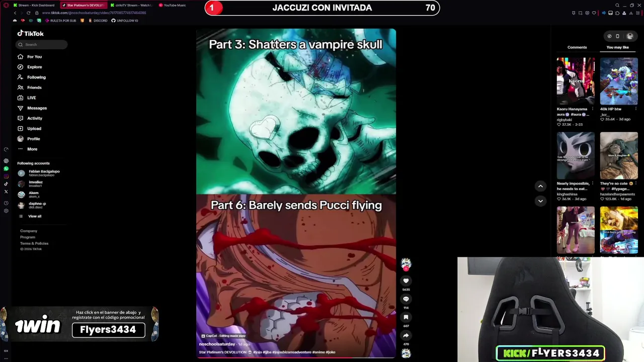Go to previous video with up arrow
The width and height of the screenshot is (644, 362).
tap(540, 186)
